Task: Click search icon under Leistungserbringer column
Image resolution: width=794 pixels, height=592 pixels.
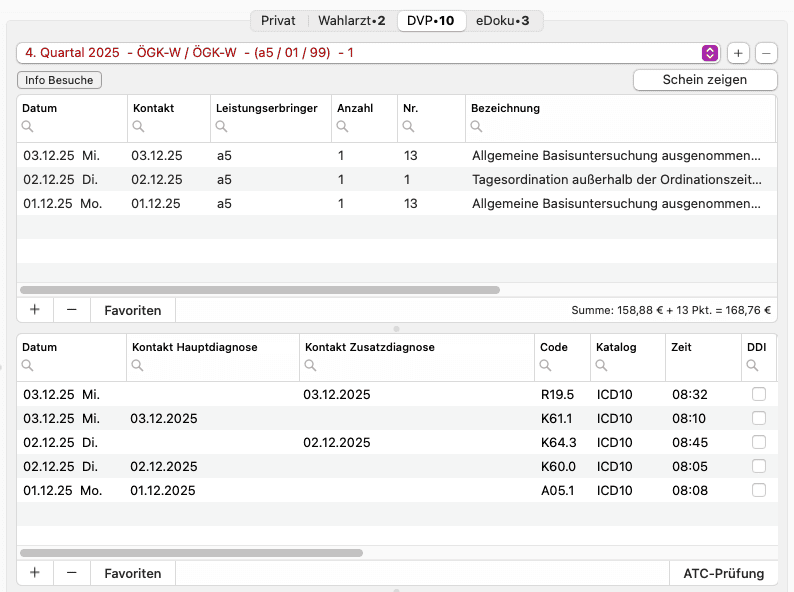Action: (x=221, y=126)
